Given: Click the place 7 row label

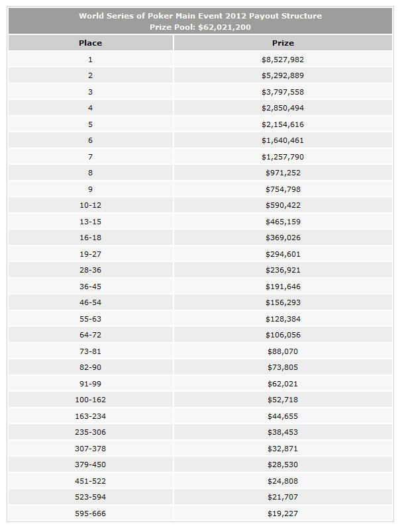Looking at the screenshot, I should 90,157.
